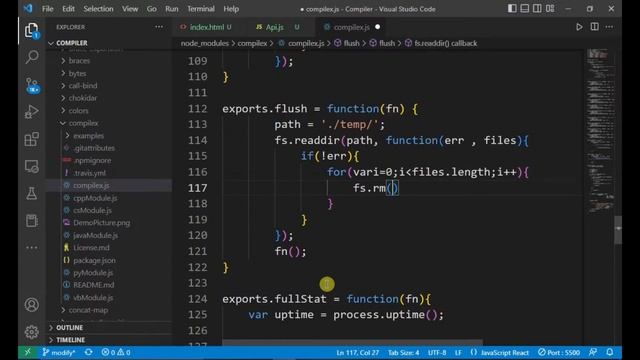Open errors and warnings count
The height and width of the screenshot is (360, 640).
tap(116, 352)
